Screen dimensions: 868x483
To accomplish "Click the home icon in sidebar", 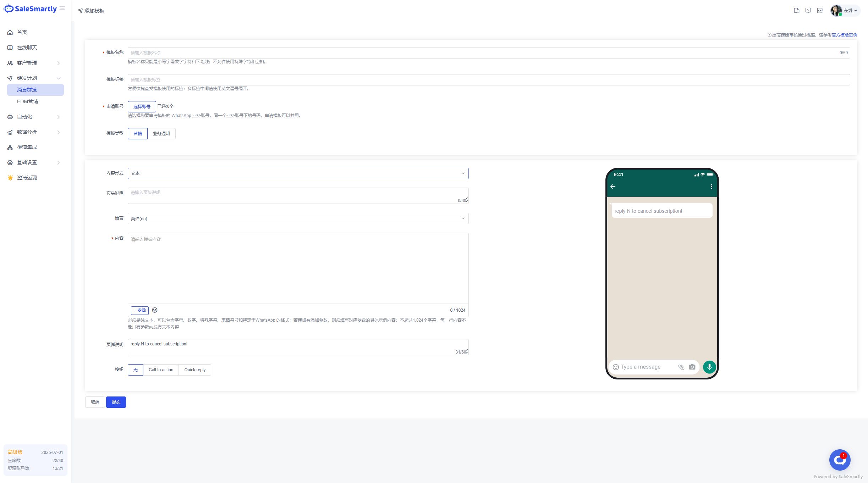I will coord(10,32).
